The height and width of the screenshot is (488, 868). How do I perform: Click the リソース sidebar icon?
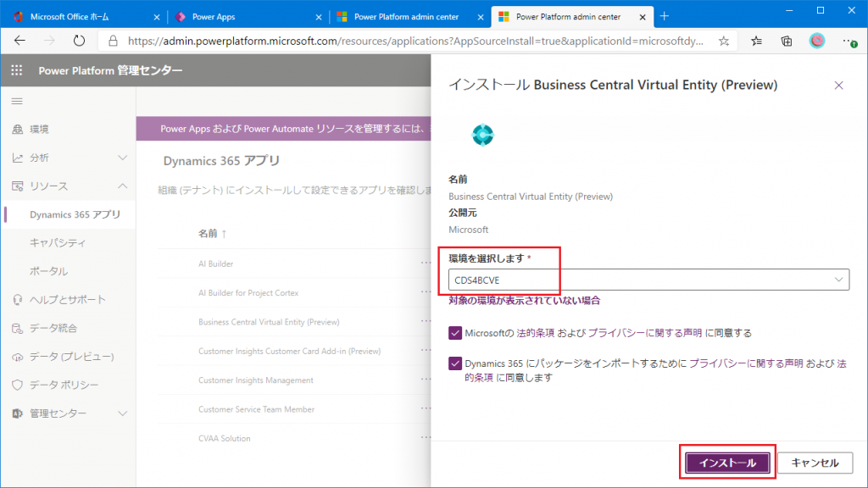point(18,186)
